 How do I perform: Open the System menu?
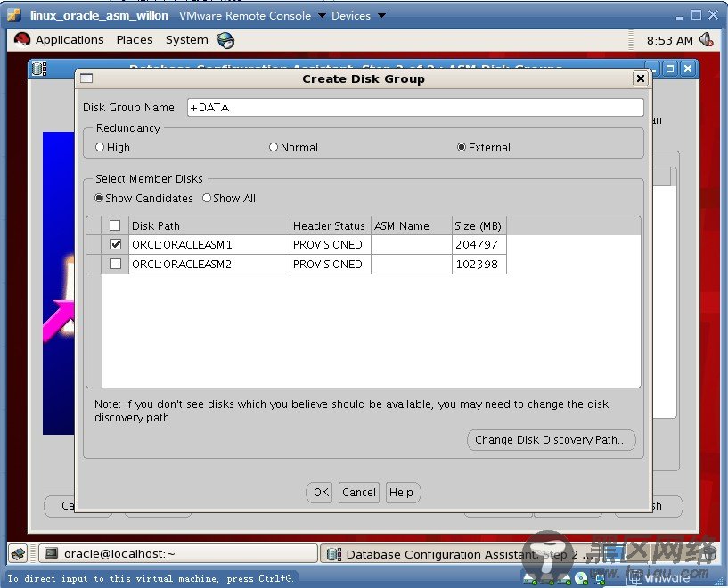click(x=186, y=40)
